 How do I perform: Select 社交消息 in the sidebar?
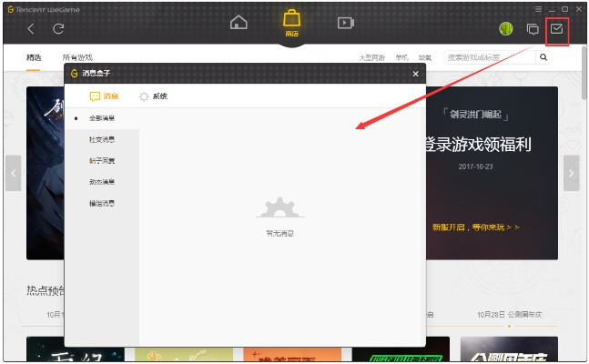coord(101,139)
